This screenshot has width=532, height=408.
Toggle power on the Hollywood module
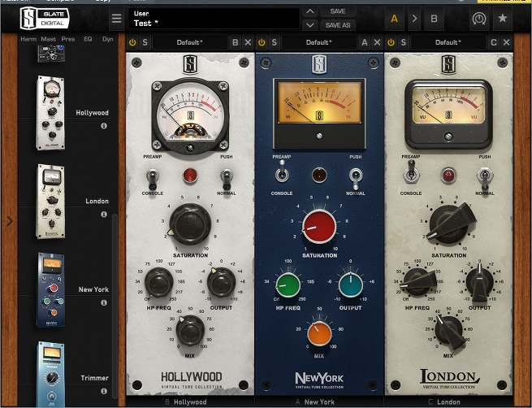coord(132,42)
